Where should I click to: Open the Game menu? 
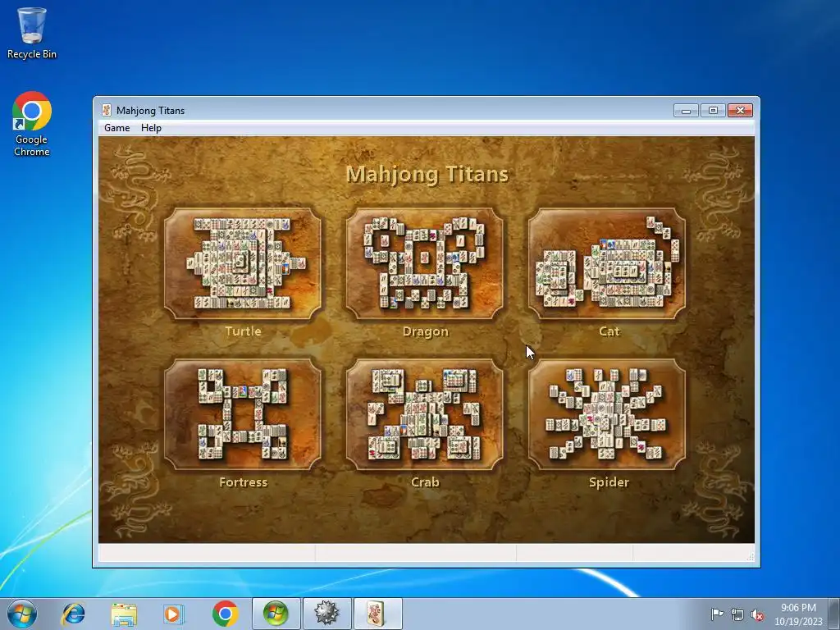pyautogui.click(x=116, y=128)
